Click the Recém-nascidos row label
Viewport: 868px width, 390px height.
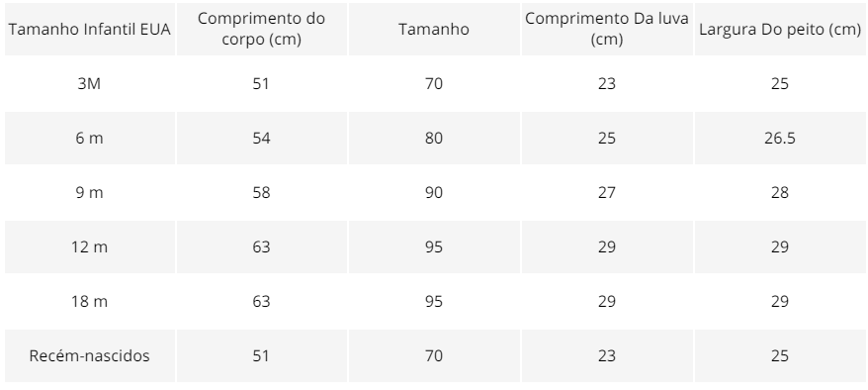tap(90, 355)
